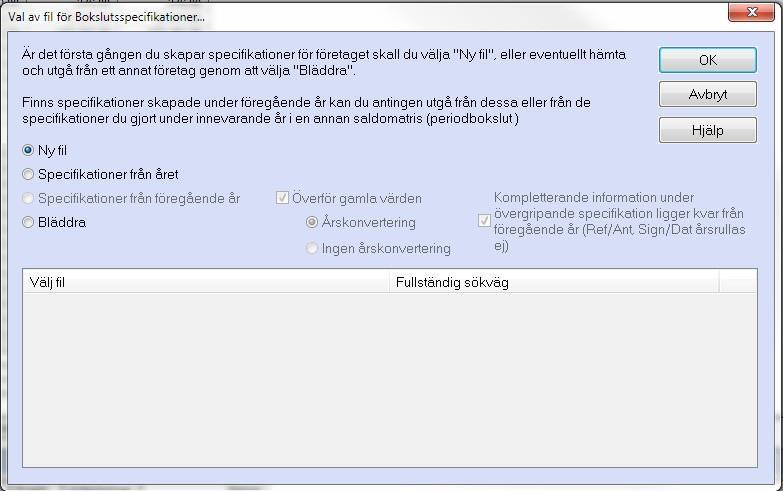Image resolution: width=783 pixels, height=491 pixels.
Task: Toggle "Överför gamla värden" checkbox
Action: [x=282, y=198]
